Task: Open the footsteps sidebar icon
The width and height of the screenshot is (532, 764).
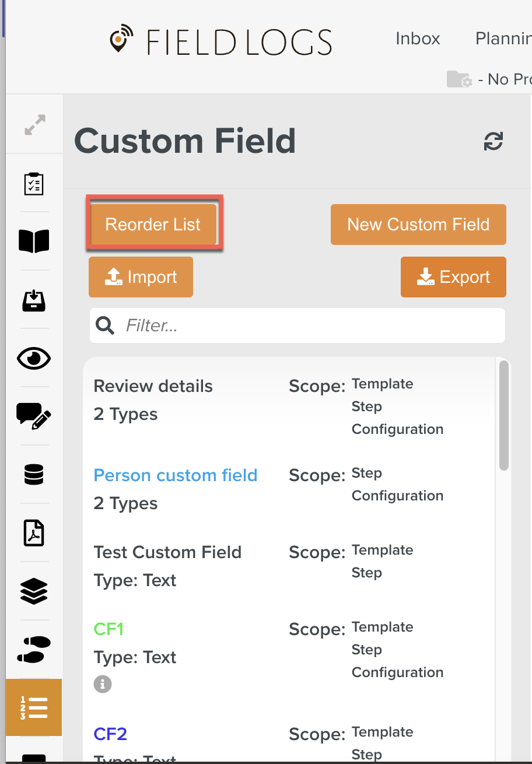Action: point(34,649)
